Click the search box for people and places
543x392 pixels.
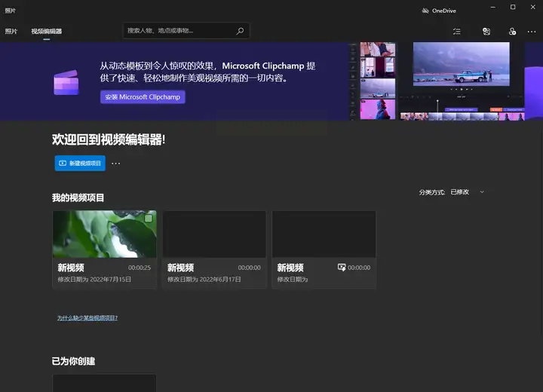point(186,30)
